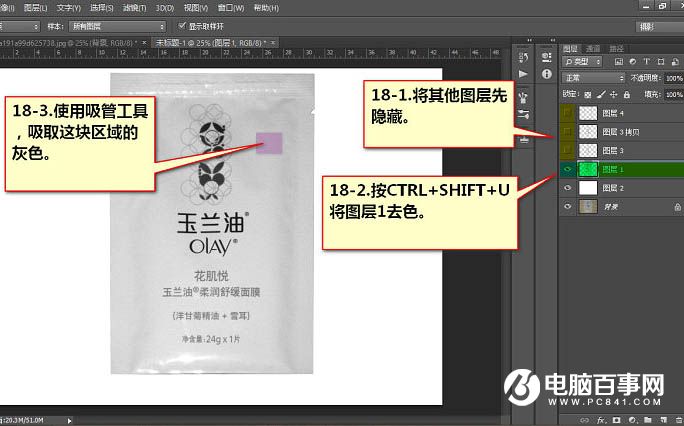Open the 3D(D) menu

pos(165,8)
